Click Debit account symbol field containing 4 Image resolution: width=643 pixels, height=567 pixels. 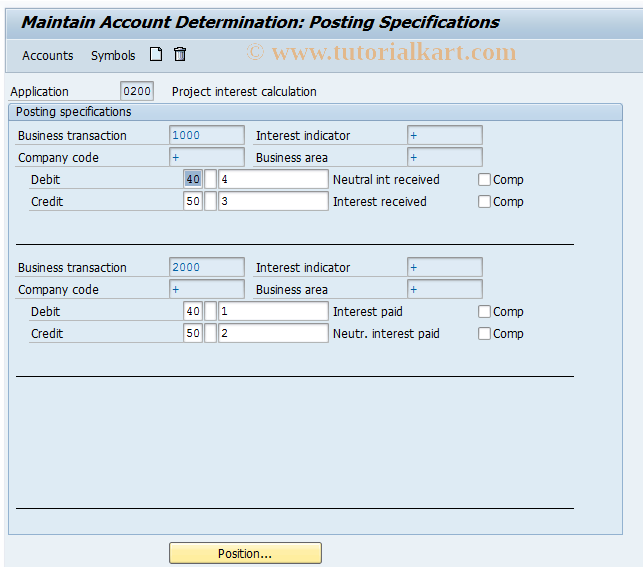coord(273,179)
